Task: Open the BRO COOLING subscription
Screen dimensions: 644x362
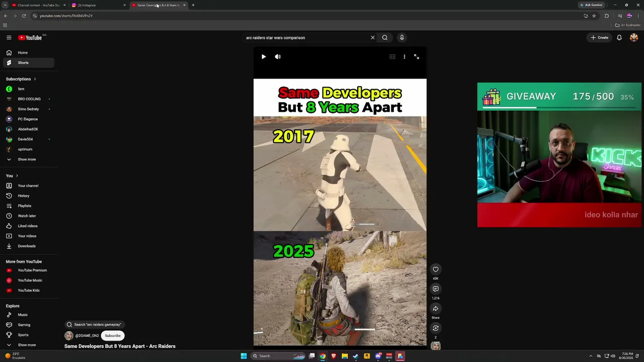Action: pyautogui.click(x=29, y=99)
